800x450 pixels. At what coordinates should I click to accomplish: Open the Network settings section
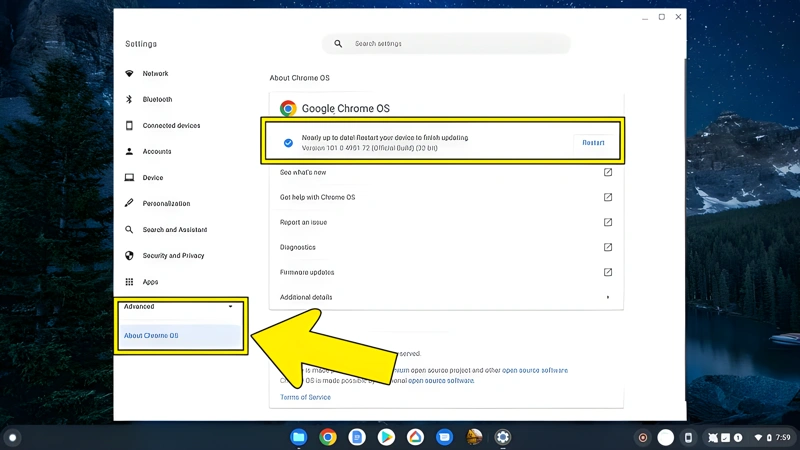click(x=155, y=73)
